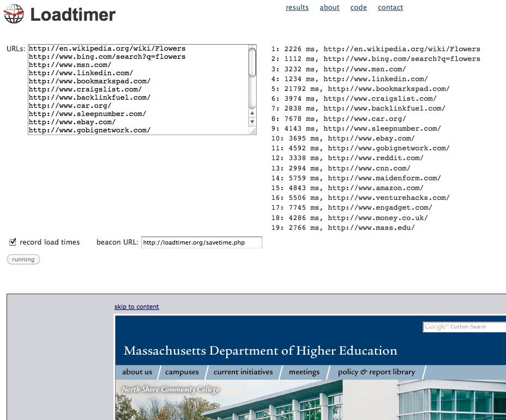The image size is (506, 420).
Task: Click Massachusetts Department of Higher Education heading
Action: click(261, 351)
